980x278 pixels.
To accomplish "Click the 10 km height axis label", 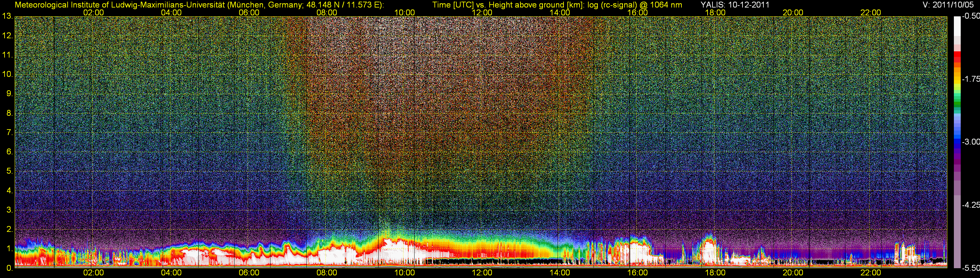I will [8, 74].
